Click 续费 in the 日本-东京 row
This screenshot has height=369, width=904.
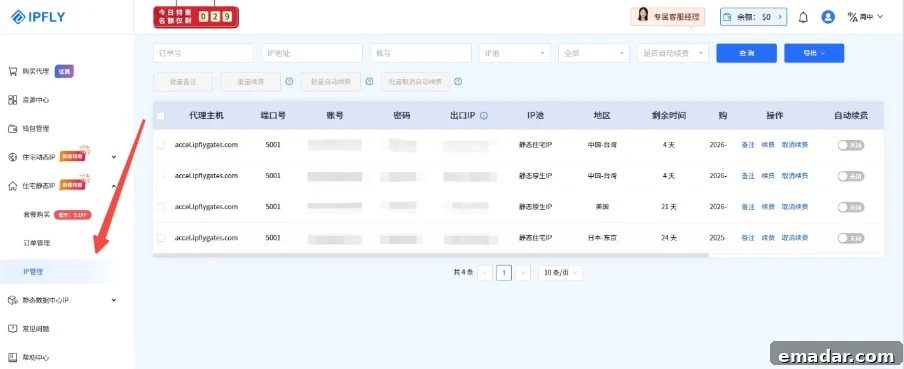768,238
